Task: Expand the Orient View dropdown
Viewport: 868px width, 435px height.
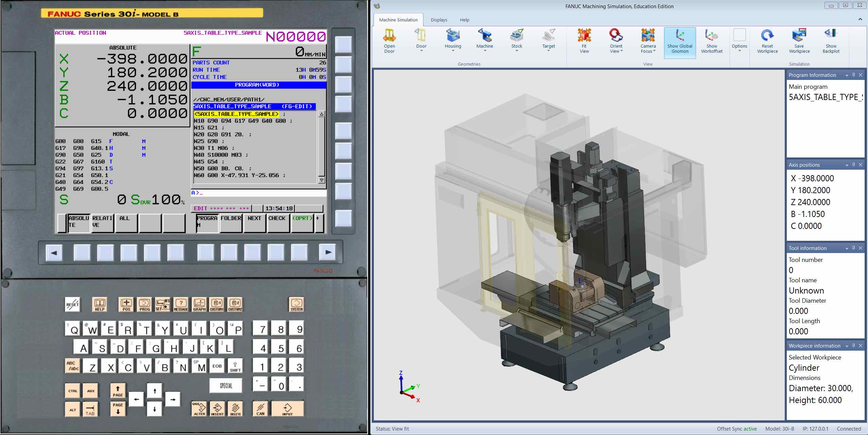Action: [622, 50]
